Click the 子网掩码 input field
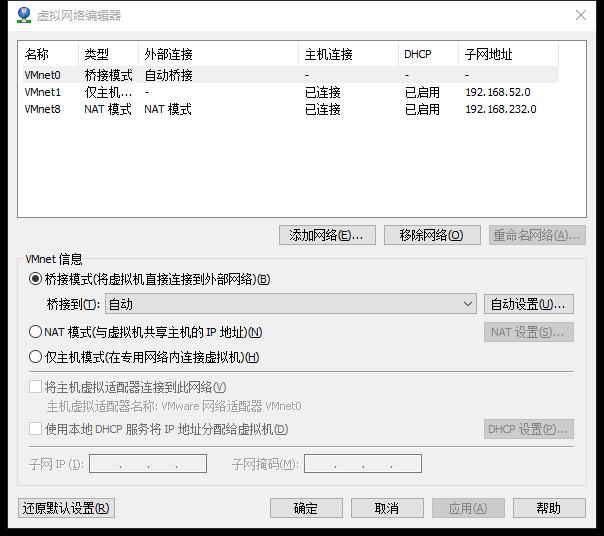 coord(363,464)
